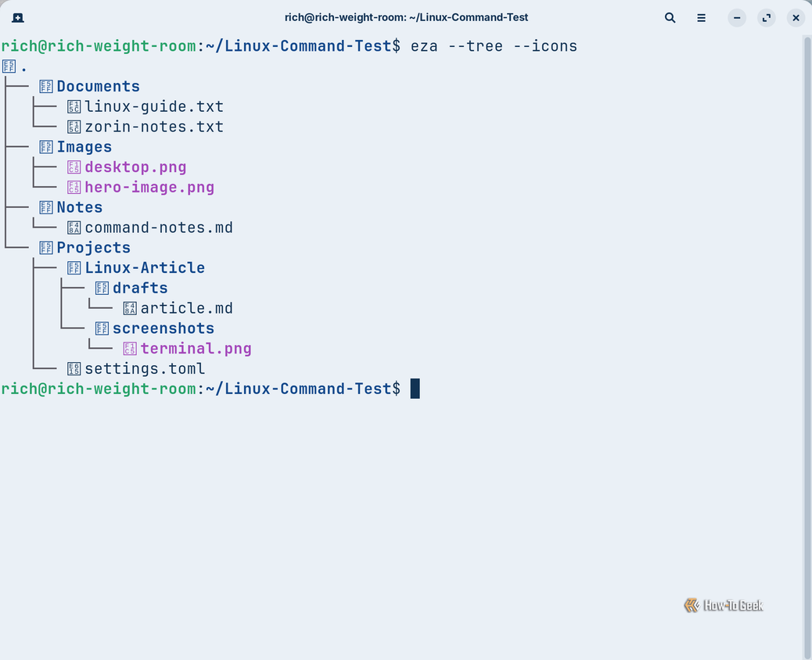Screen dimensions: 812x660
Task: Select the zorin-notes.txt file name
Action: click(154, 127)
